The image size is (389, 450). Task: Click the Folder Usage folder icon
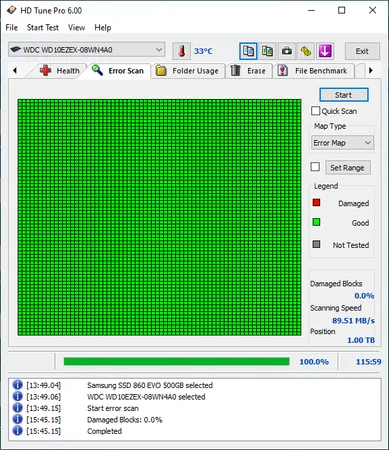click(161, 71)
